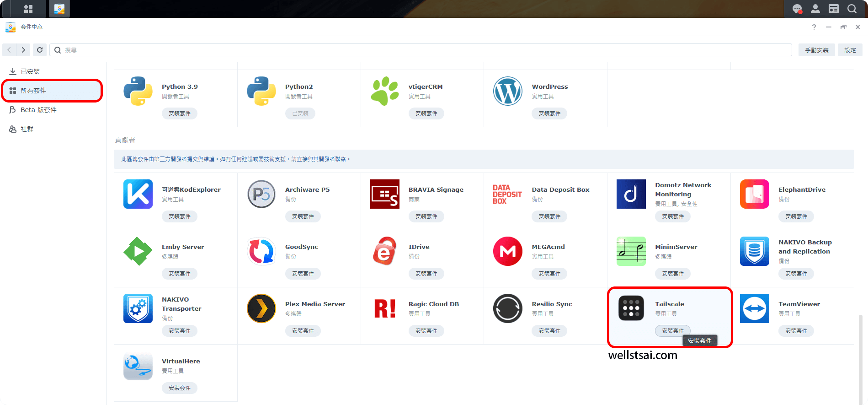Focus the package search field

[x=421, y=50]
